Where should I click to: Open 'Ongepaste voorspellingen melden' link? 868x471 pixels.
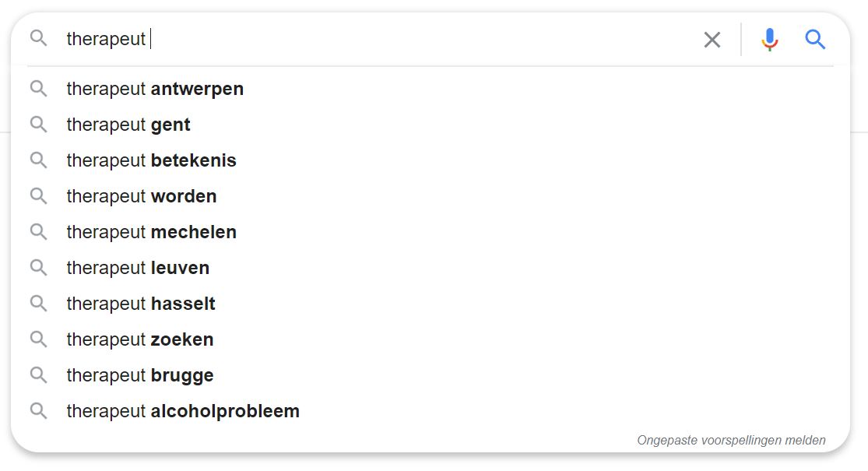click(x=731, y=441)
